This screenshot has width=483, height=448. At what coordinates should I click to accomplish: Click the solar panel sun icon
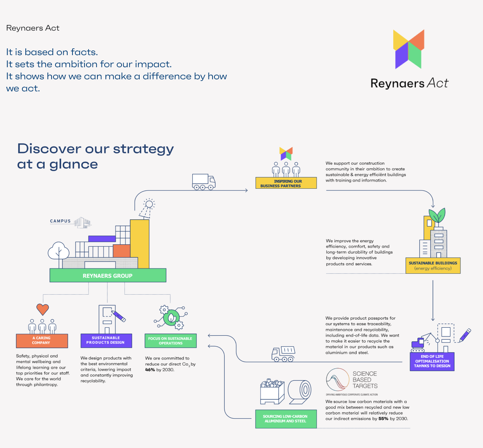147,208
